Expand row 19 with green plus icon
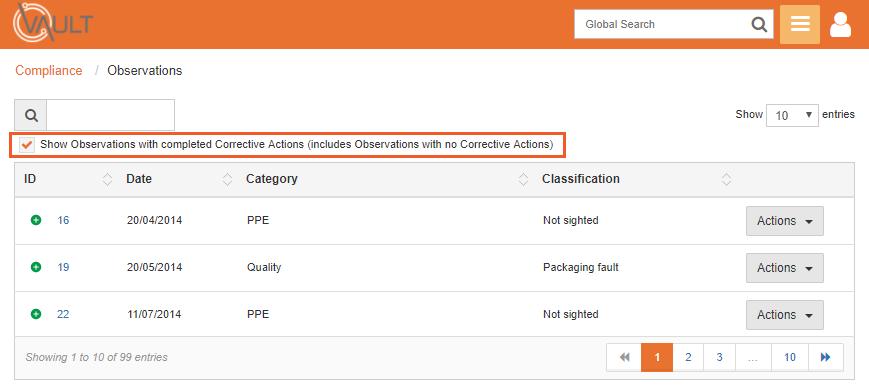 point(36,267)
